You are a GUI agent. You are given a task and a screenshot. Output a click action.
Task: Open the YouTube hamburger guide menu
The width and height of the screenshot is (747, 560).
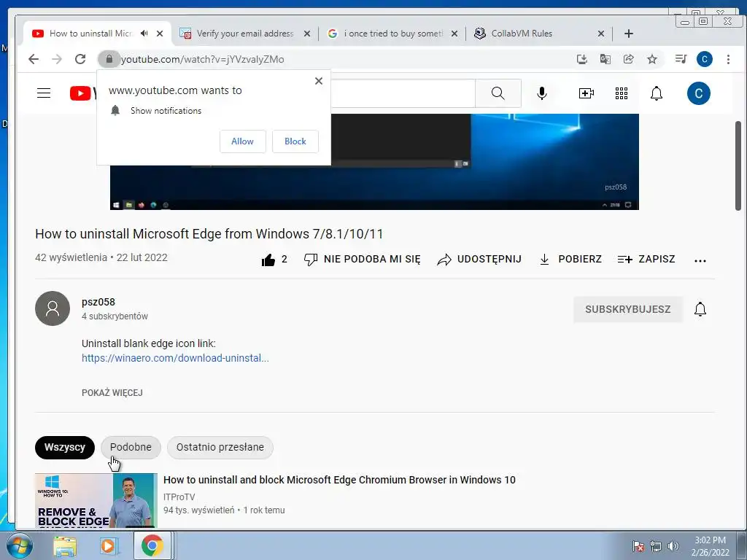[x=44, y=93]
